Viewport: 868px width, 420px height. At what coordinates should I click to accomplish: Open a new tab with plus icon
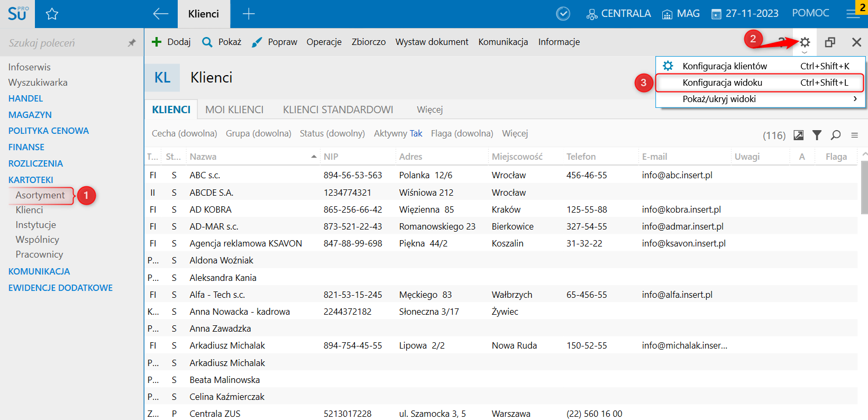[x=249, y=14]
